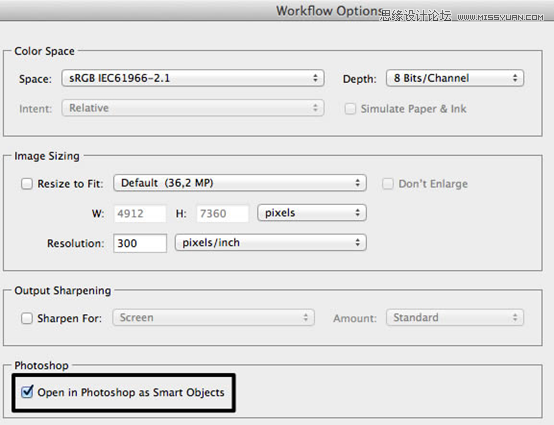Open the Space color profile dropdown

pyautogui.click(x=193, y=78)
